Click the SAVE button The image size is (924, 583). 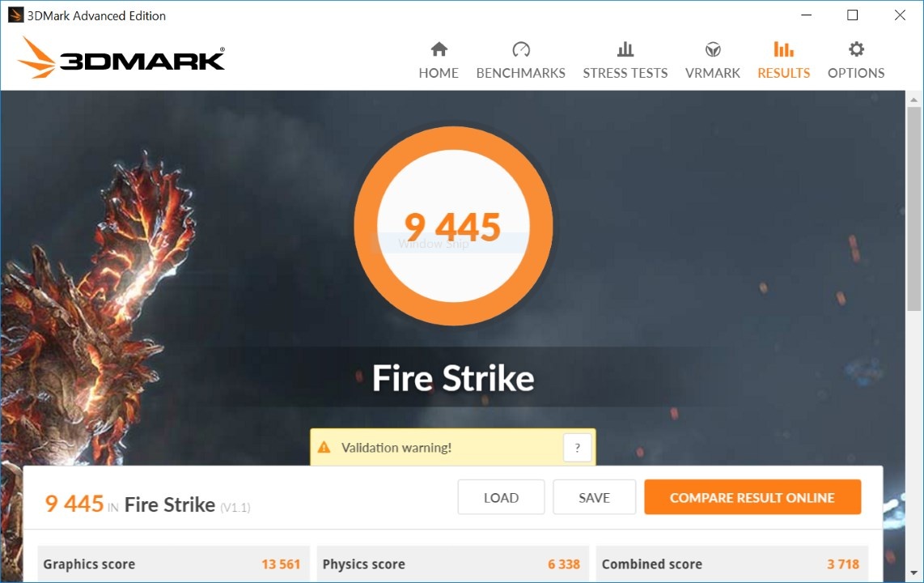click(594, 497)
